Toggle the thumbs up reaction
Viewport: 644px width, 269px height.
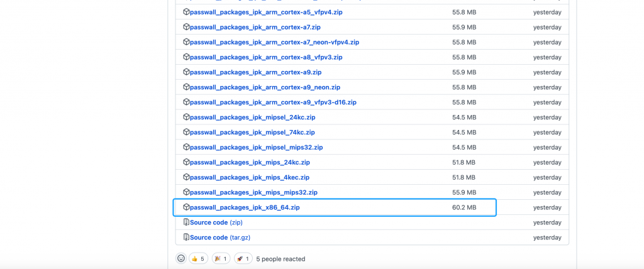tap(198, 259)
